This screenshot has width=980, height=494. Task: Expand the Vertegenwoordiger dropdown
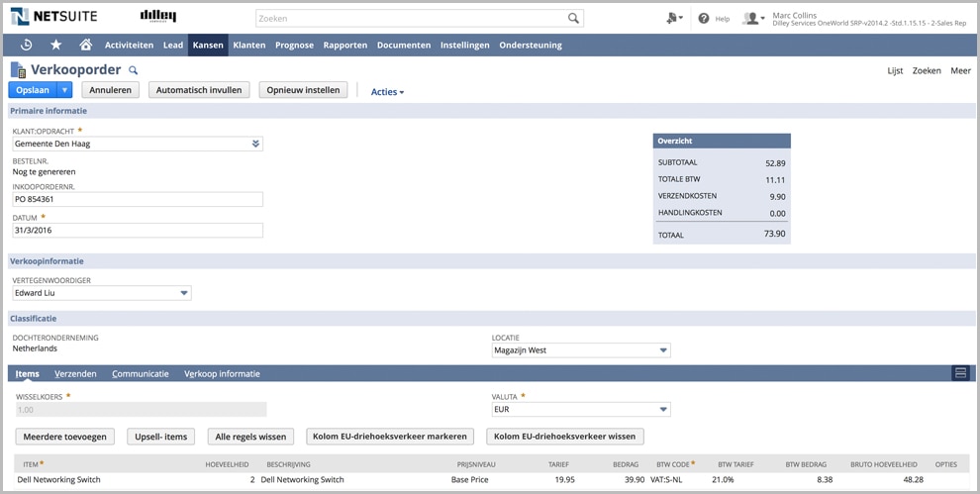point(184,293)
